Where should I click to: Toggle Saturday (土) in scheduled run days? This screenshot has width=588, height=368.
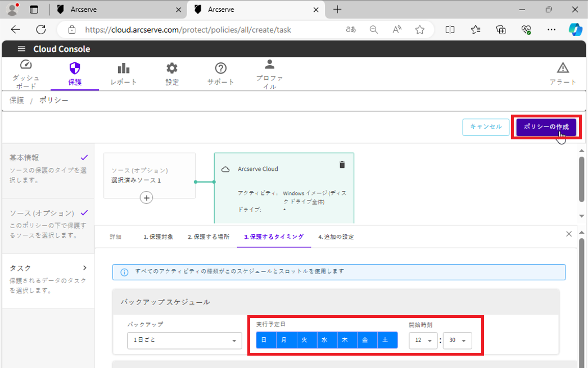(x=386, y=340)
